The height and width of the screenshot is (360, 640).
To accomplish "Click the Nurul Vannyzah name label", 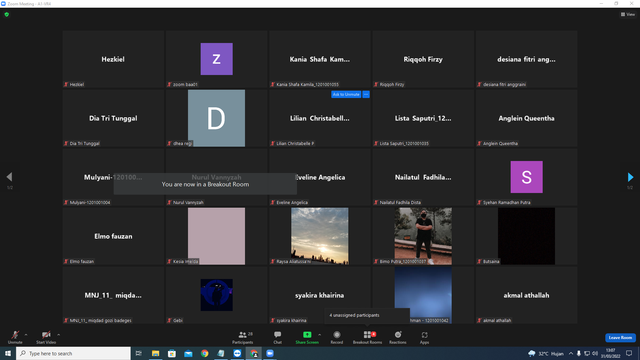I will tap(188, 202).
